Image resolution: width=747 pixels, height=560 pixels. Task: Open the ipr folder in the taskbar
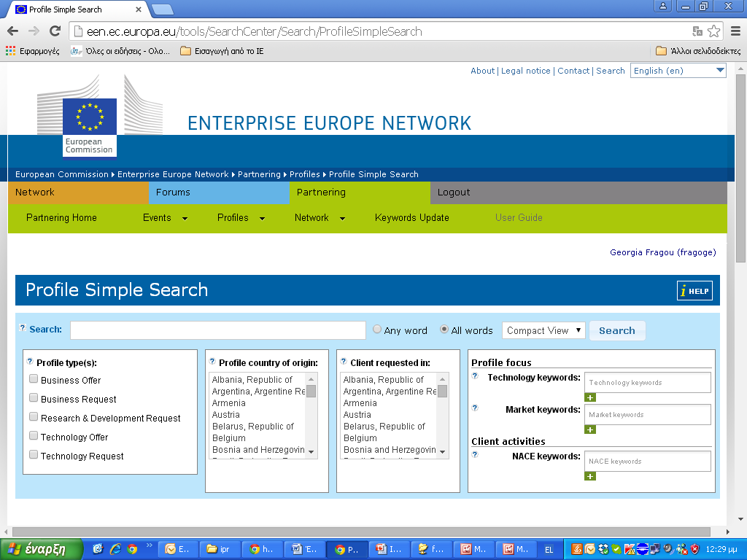220,550
